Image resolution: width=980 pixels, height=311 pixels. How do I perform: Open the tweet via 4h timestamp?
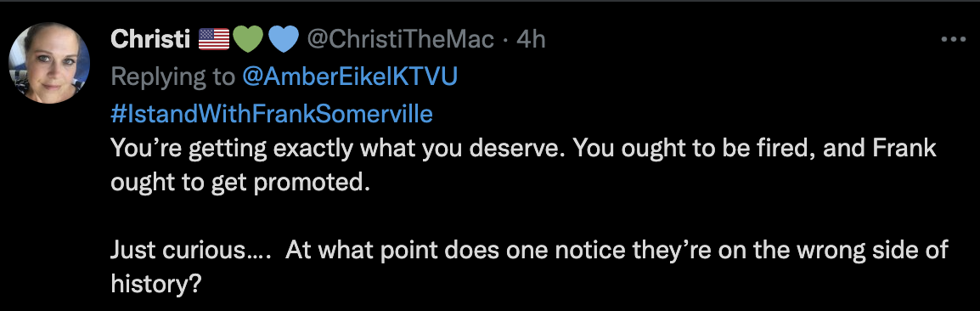click(x=532, y=40)
